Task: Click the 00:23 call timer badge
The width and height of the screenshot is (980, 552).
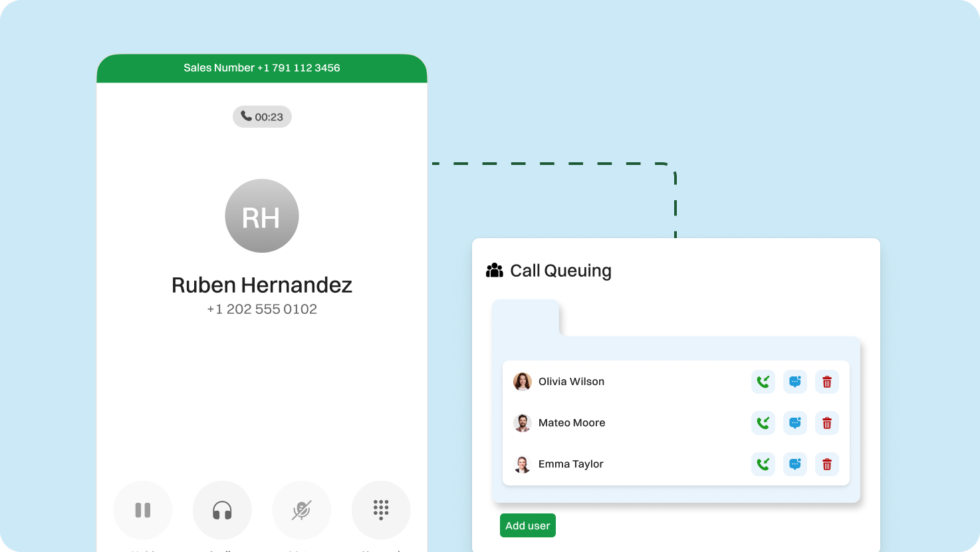Action: click(x=262, y=117)
